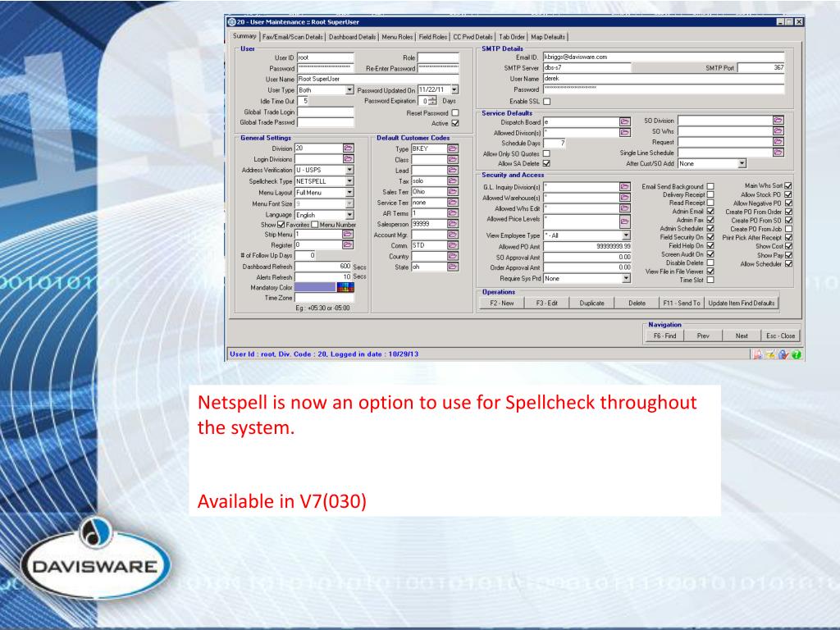Click the F6 - Find button

click(664, 336)
